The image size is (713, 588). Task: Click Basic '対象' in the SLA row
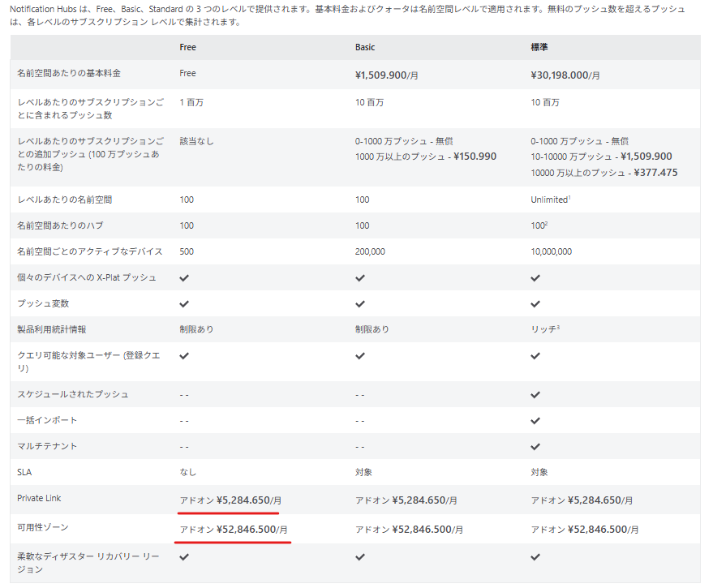363,473
